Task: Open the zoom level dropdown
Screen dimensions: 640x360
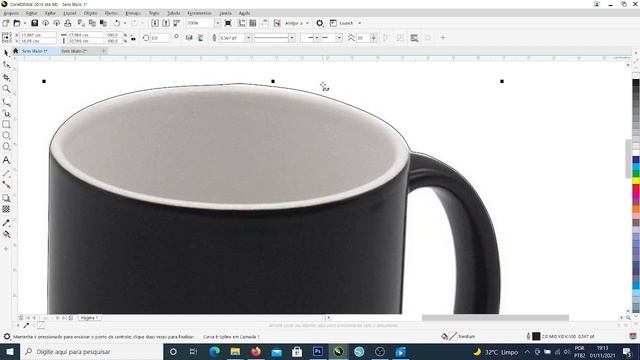Action: click(x=218, y=23)
